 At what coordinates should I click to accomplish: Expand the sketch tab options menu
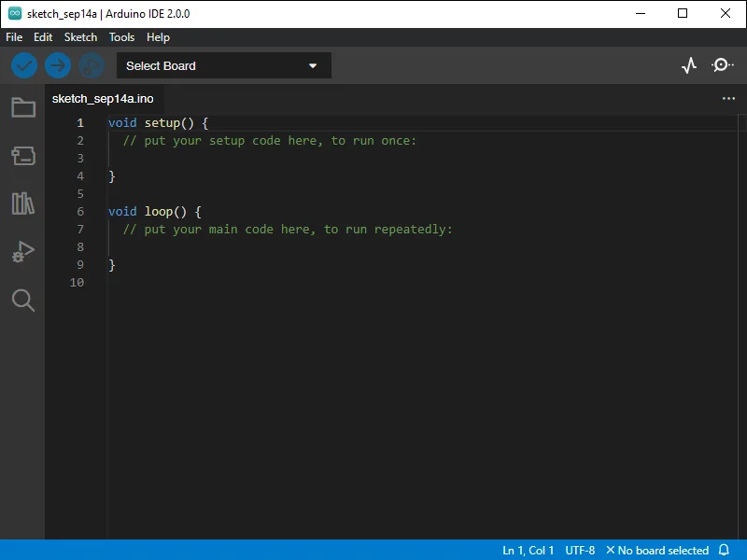[728, 98]
